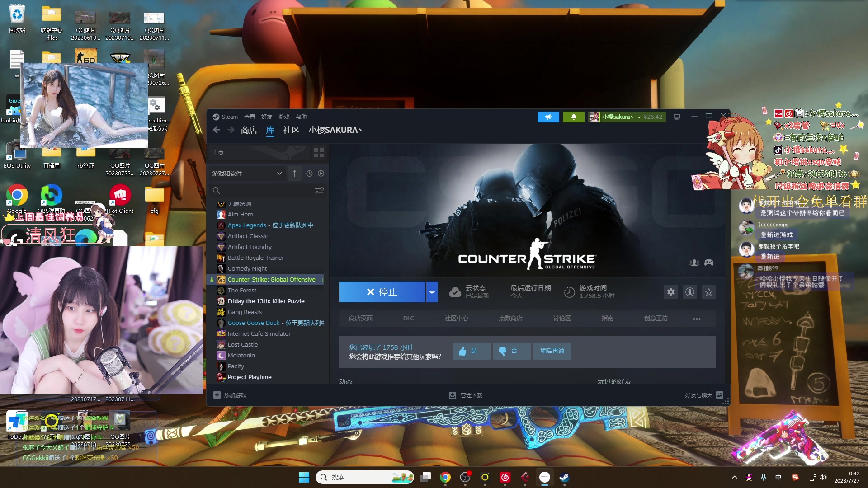This screenshot has height=488, width=868.
Task: Open advanced filter options icon
Action: [319, 191]
